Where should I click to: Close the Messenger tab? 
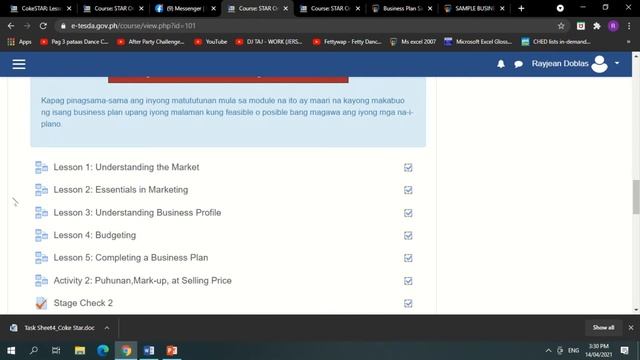coord(213,9)
